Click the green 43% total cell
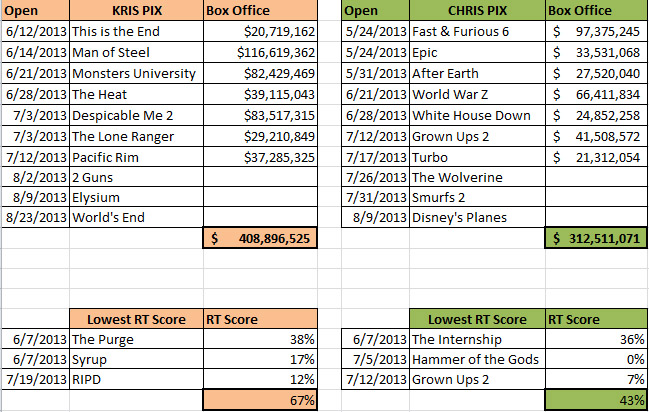Screen dimensions: 649x412 [x=596, y=400]
